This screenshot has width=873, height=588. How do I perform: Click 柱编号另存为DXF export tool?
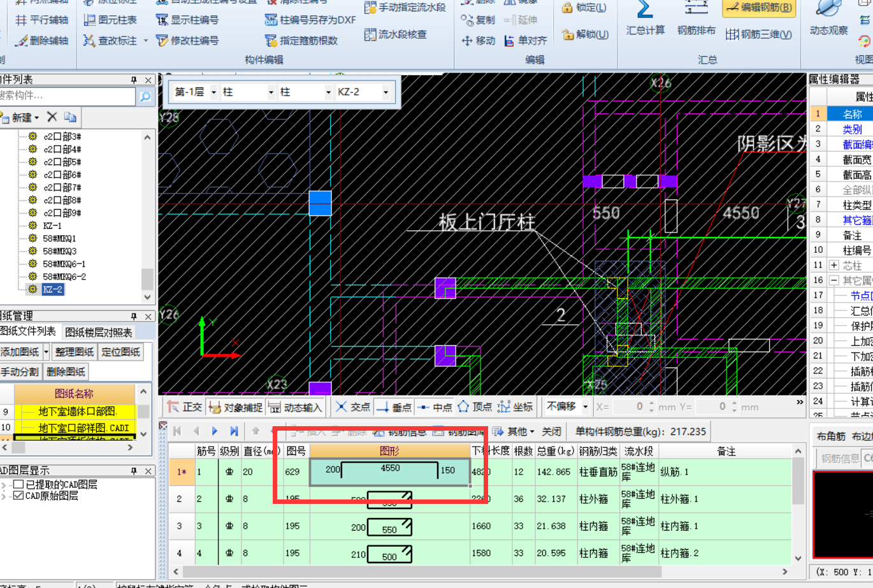pyautogui.click(x=310, y=20)
